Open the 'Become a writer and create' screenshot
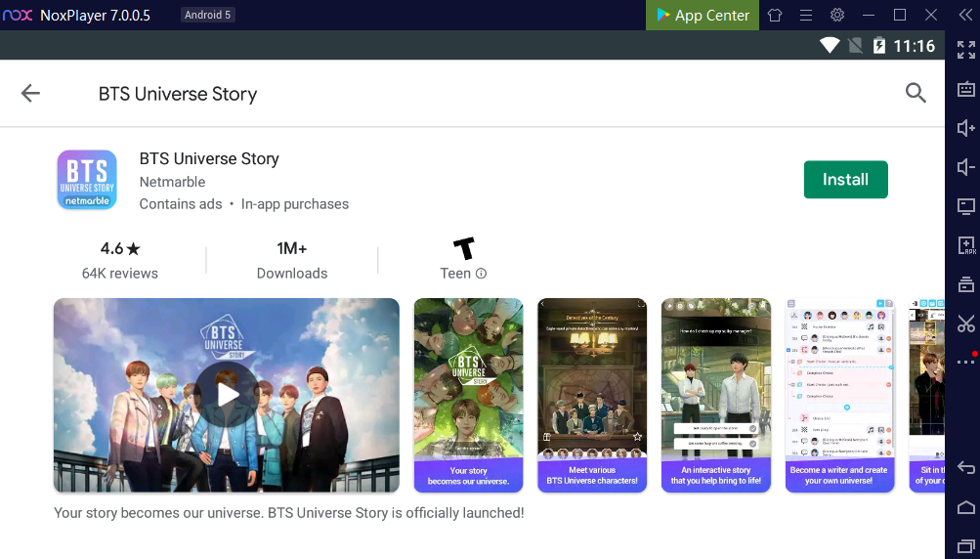This screenshot has height=559, width=980. 839,395
